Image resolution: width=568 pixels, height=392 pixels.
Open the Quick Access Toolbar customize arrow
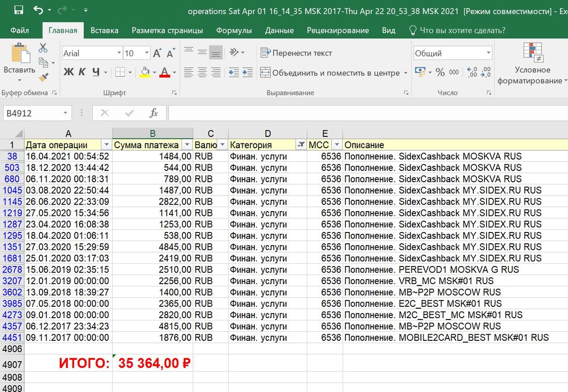(x=85, y=10)
